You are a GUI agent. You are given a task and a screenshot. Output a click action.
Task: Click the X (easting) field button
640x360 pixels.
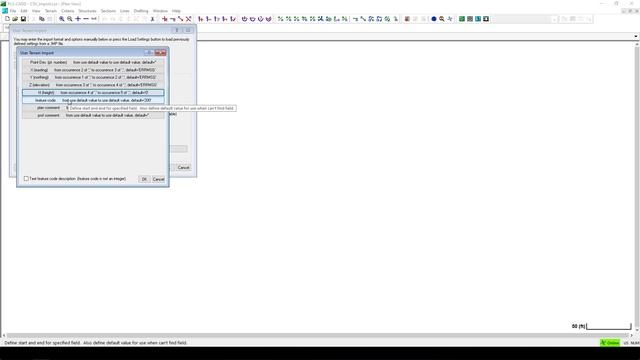point(93,70)
